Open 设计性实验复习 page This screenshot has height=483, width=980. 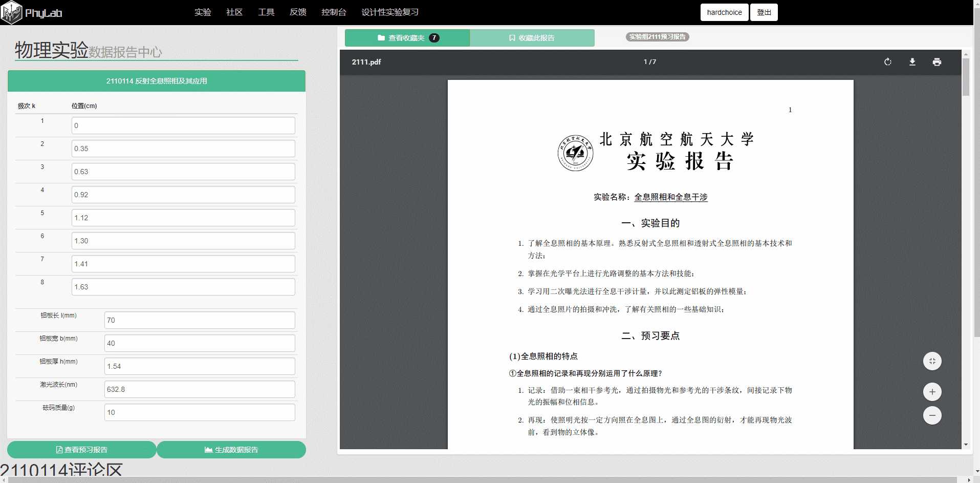click(x=390, y=12)
